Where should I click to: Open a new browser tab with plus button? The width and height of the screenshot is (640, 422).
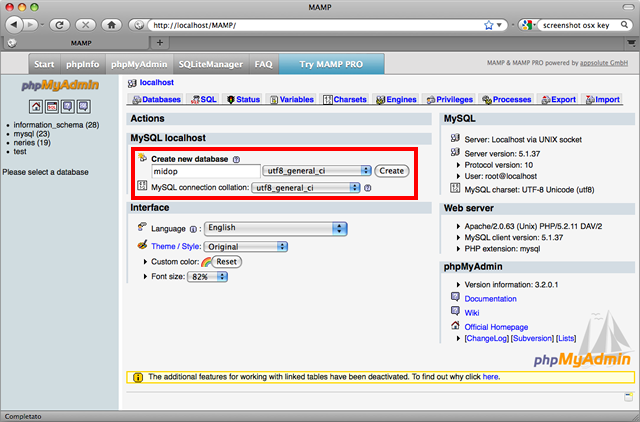pos(160,42)
